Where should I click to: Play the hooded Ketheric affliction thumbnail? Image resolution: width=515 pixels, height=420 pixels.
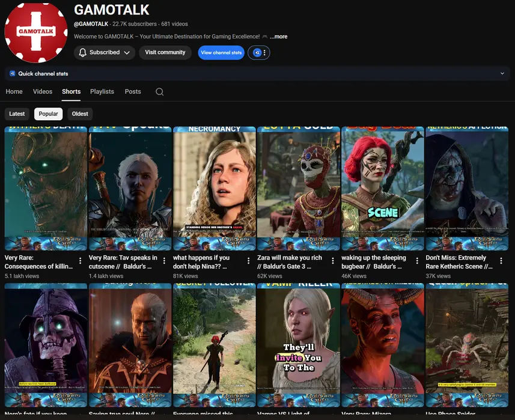tap(467, 189)
